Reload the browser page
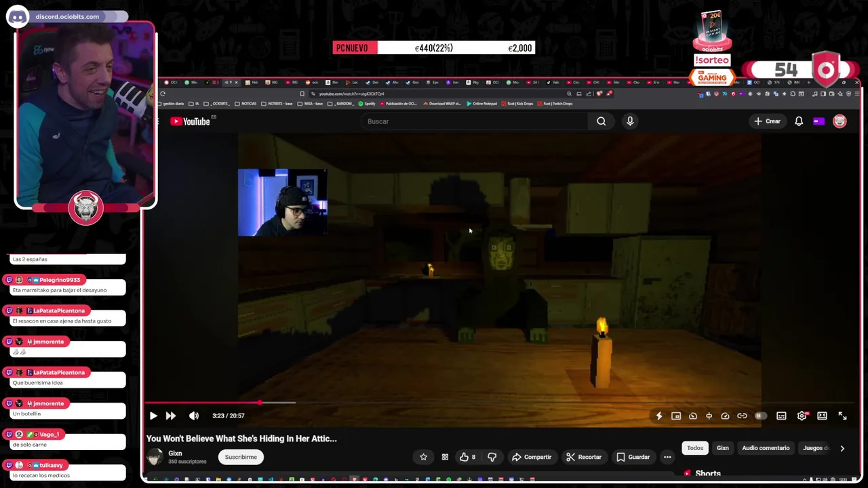 point(163,94)
